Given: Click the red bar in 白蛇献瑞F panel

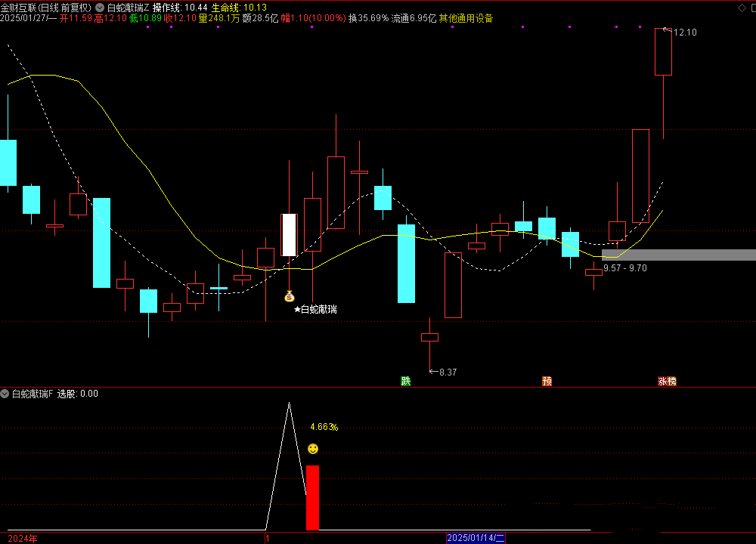Looking at the screenshot, I should point(312,497).
